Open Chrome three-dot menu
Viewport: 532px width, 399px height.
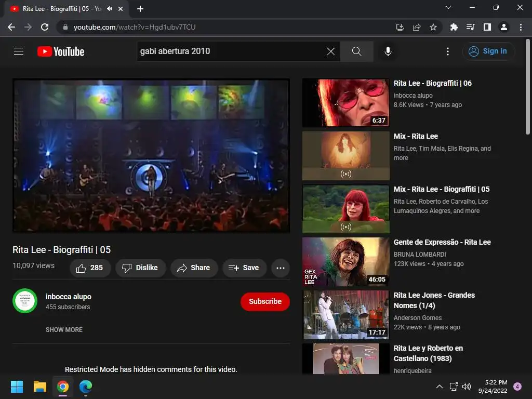[521, 27]
